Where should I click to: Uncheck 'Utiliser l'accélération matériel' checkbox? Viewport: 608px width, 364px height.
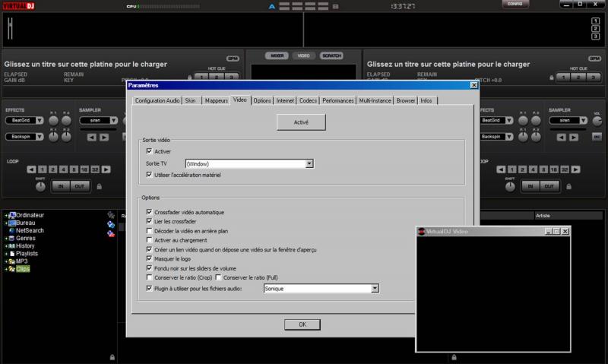pos(148,175)
